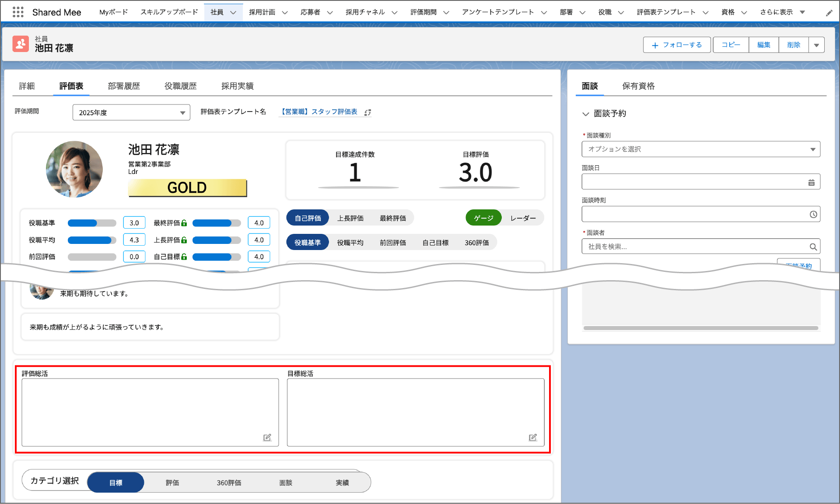Viewport: 840px width, 504px height.
Task: Select the 役職平均 comparison toggle
Action: pos(350,243)
